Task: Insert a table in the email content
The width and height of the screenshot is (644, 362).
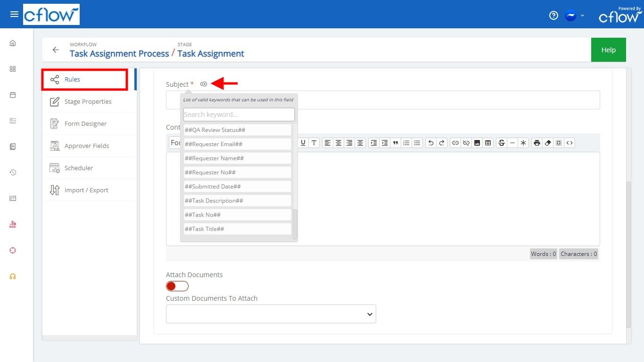Action: coord(487,142)
